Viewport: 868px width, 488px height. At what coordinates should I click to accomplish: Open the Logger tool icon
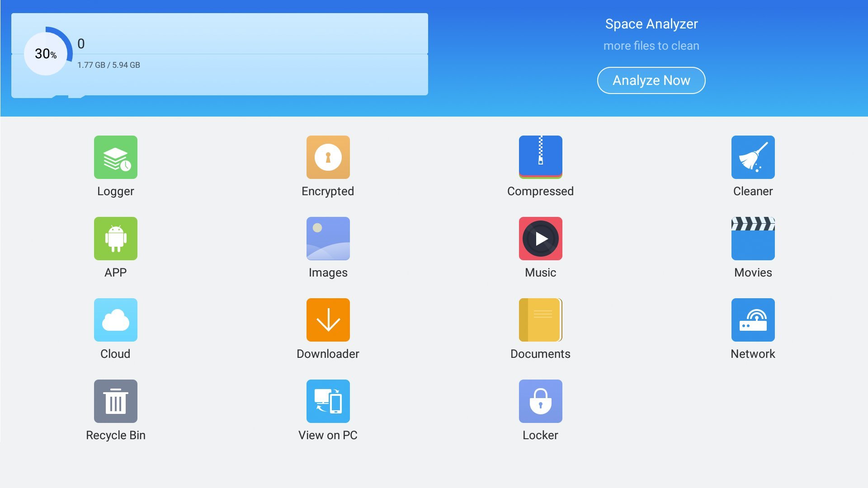coord(115,157)
